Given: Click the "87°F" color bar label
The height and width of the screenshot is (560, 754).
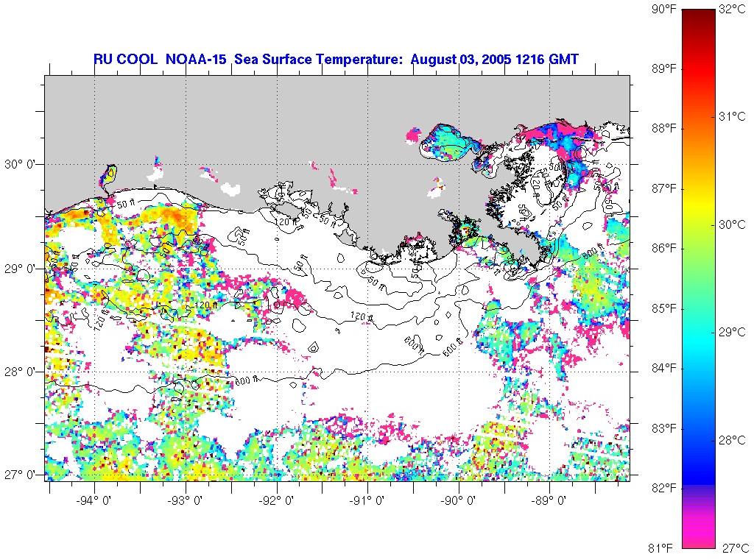Looking at the screenshot, I should [663, 188].
